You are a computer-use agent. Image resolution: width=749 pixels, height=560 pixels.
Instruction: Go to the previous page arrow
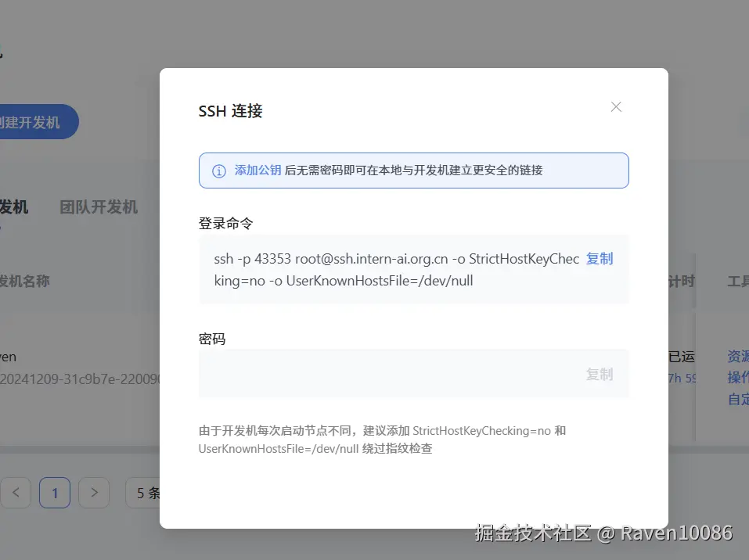16,493
